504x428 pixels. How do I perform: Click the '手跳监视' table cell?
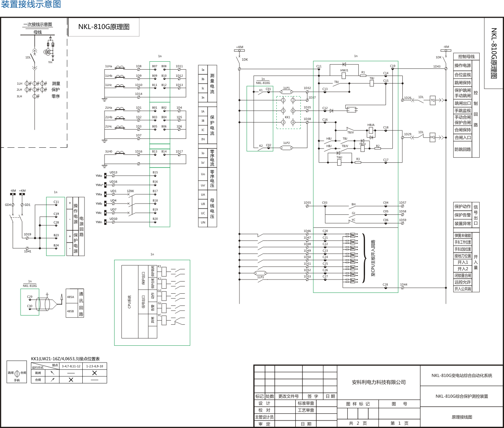click(463, 111)
